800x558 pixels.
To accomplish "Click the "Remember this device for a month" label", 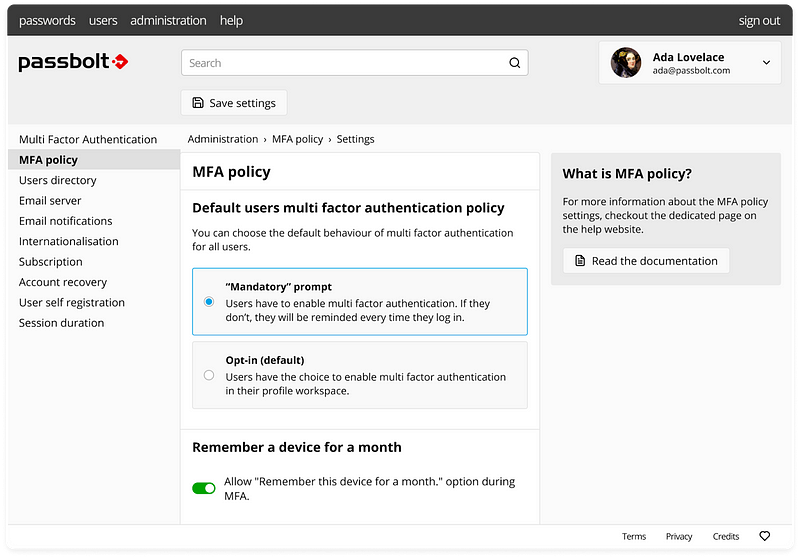I will [x=369, y=488].
